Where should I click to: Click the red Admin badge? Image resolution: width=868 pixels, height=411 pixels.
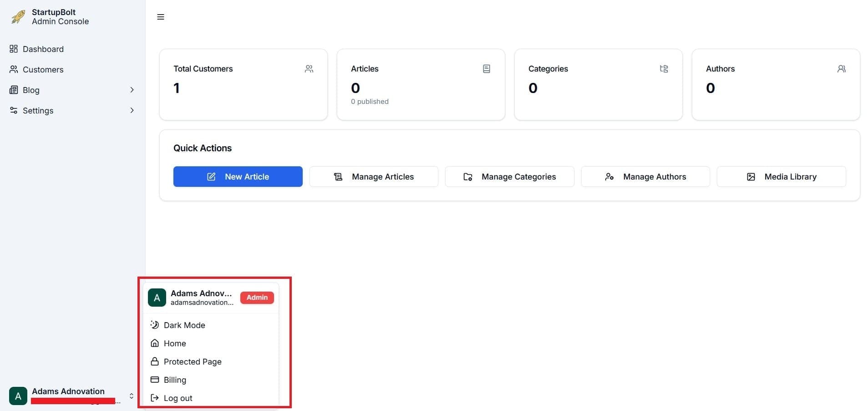[x=257, y=298]
